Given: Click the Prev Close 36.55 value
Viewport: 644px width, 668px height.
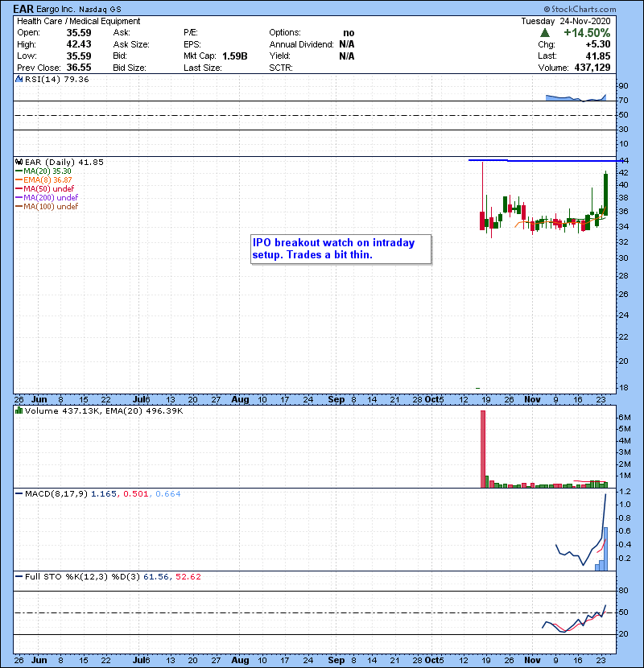Looking at the screenshot, I should coord(79,68).
